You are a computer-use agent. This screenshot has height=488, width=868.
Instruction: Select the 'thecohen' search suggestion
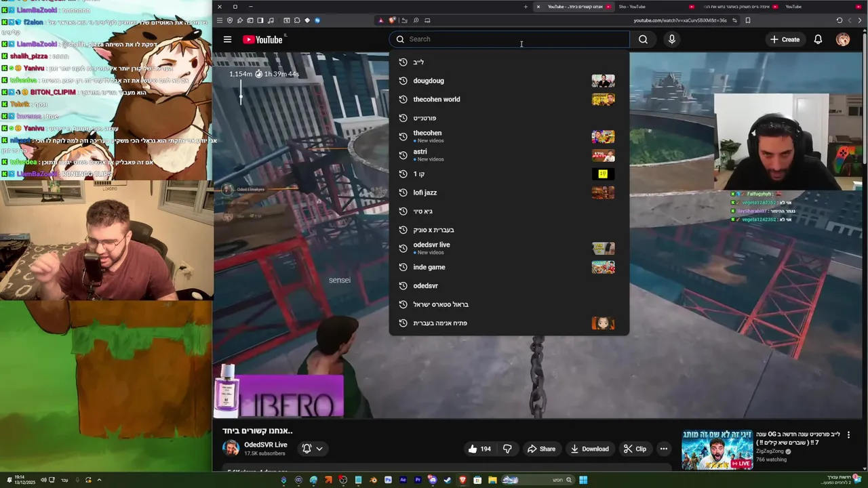click(x=509, y=136)
